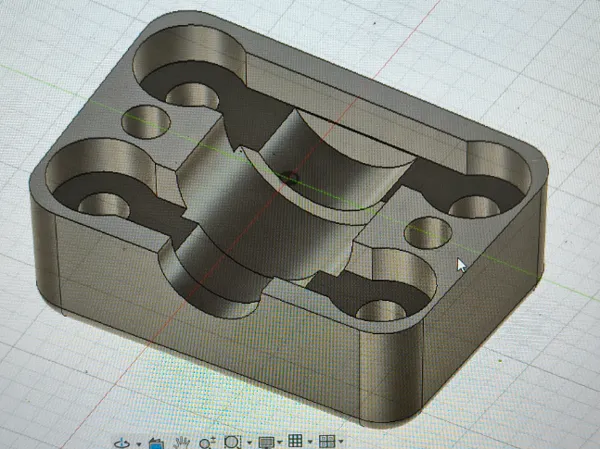Viewport: 600px width, 449px height.
Task: Click the Zoom Window fit icon
Action: (232, 442)
